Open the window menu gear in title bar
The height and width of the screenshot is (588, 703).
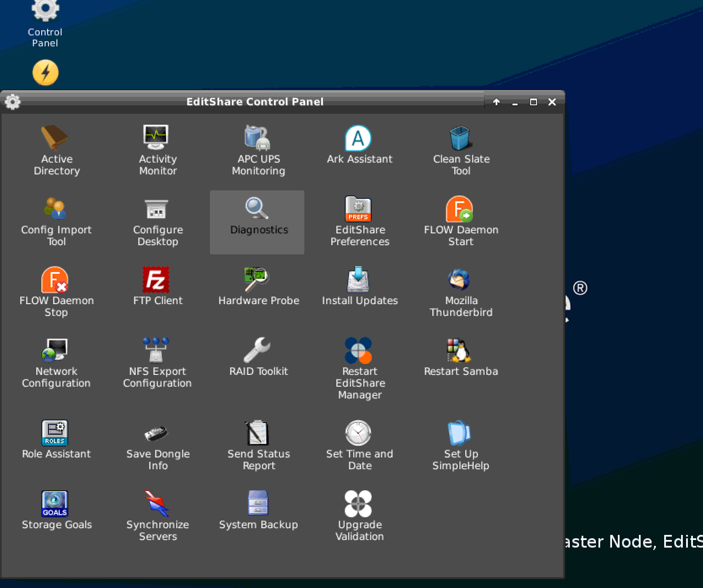click(x=13, y=102)
